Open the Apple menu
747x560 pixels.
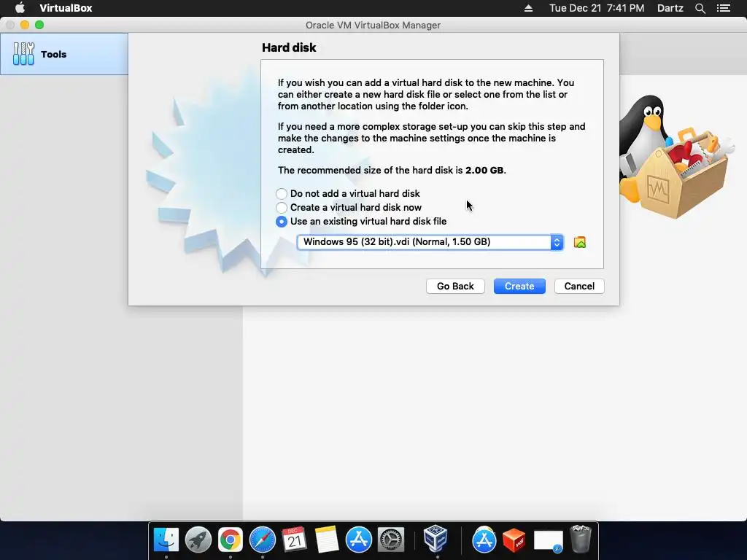click(20, 8)
